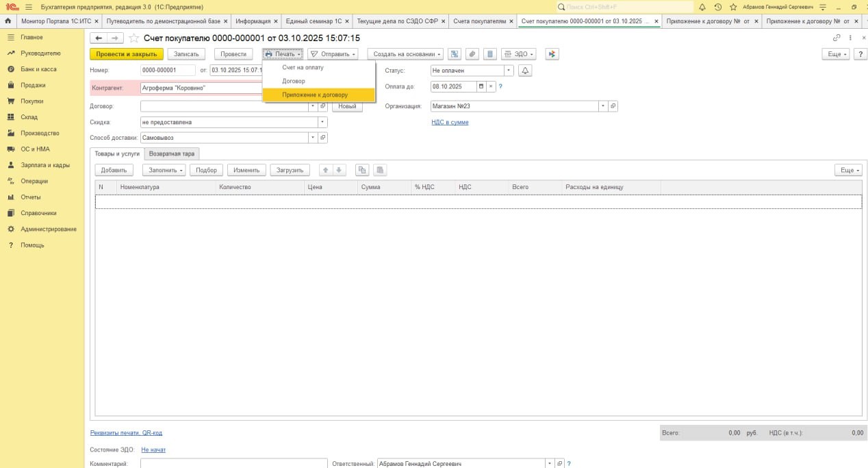Screen dimensions: 868x468
Task: Expand the Статус dropdown arrow
Action: [x=509, y=71]
